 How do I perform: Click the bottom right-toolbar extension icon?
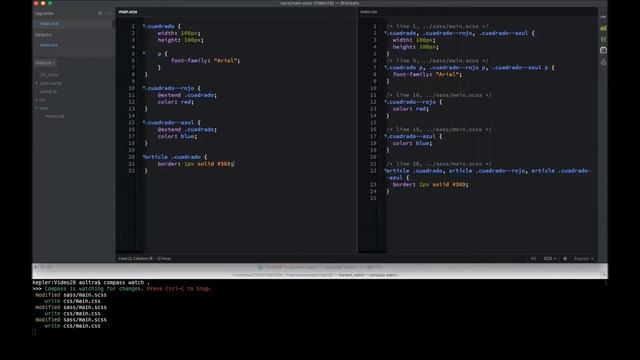pyautogui.click(x=603, y=62)
